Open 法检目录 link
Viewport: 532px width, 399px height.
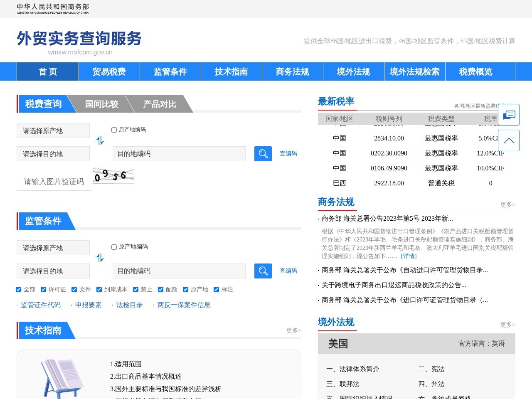[130, 305]
